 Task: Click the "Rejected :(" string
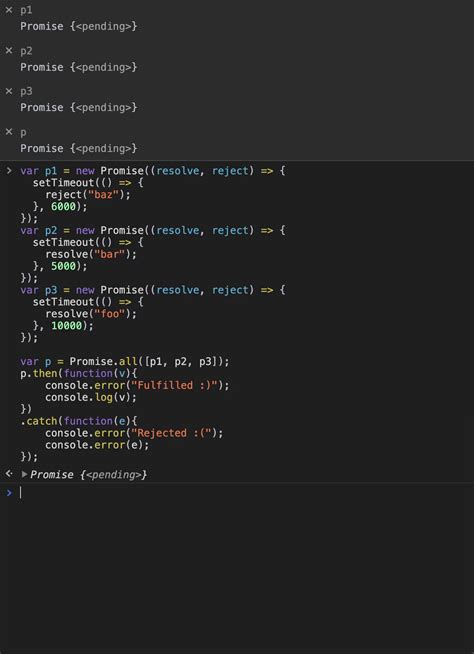(171, 433)
